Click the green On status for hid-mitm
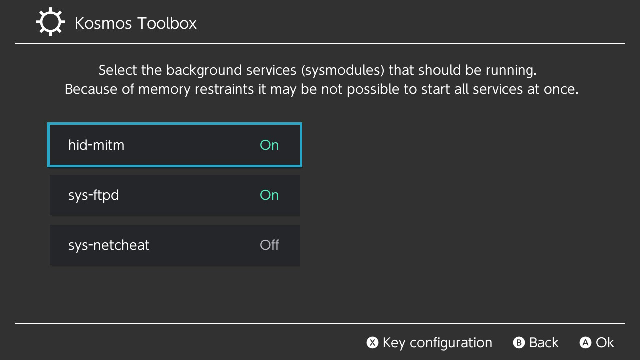Image resolution: width=640 pixels, height=360 pixels. [269, 145]
